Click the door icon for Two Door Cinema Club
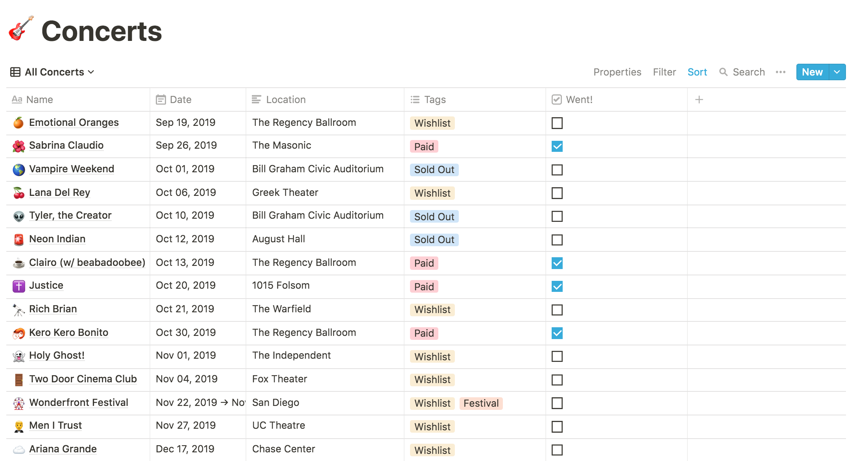This screenshot has height=461, width=868. 18,380
